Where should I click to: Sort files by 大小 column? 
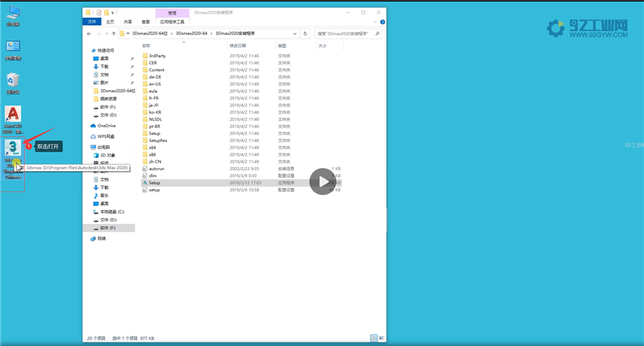(x=323, y=46)
